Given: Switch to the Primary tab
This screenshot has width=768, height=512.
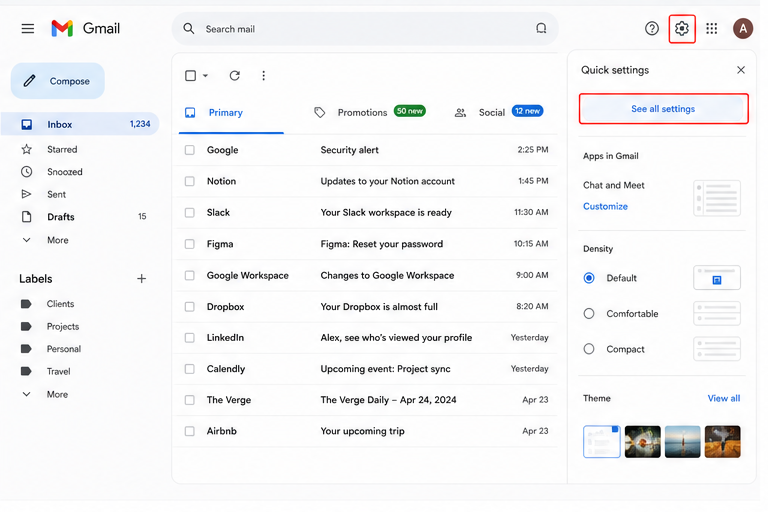Looking at the screenshot, I should point(231,113).
